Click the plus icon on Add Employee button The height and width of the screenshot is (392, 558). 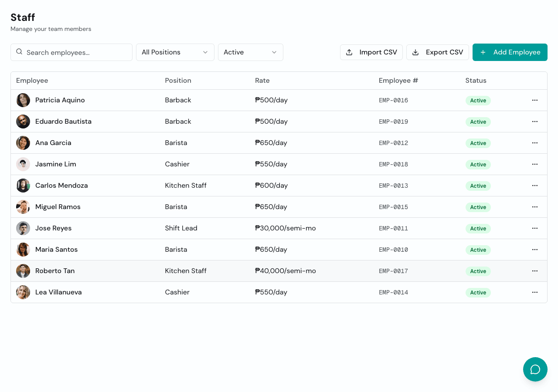[483, 52]
